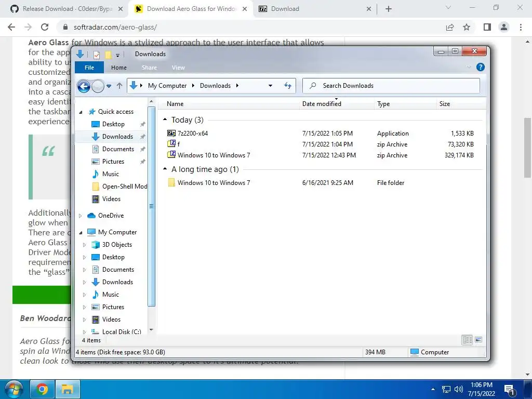Close the Download Aero Glass browser tab
The image size is (532, 399).
point(245,9)
